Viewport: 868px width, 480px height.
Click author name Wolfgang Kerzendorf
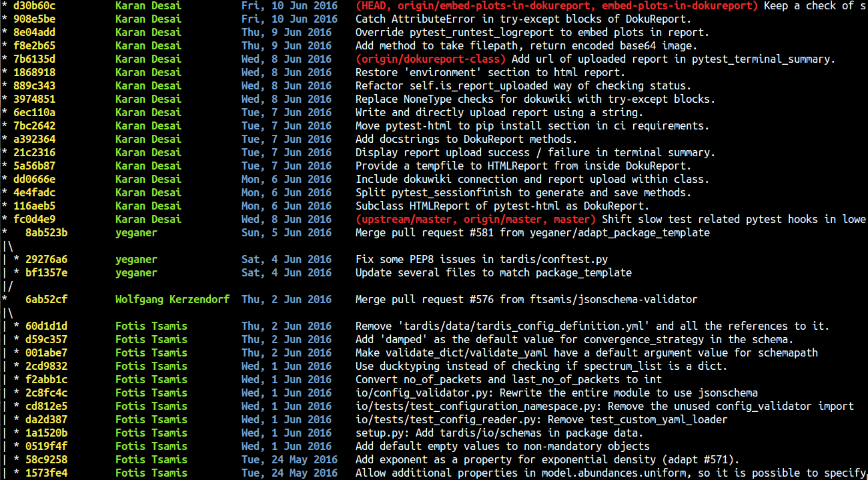(172, 299)
